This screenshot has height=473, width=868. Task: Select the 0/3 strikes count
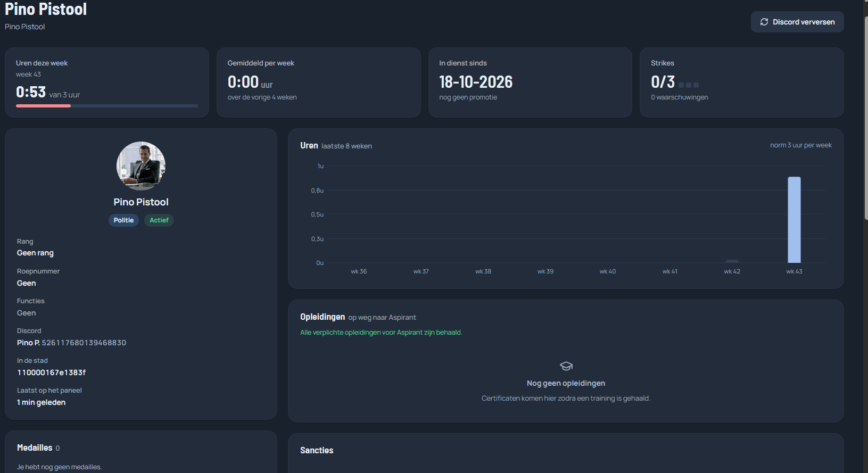663,82
